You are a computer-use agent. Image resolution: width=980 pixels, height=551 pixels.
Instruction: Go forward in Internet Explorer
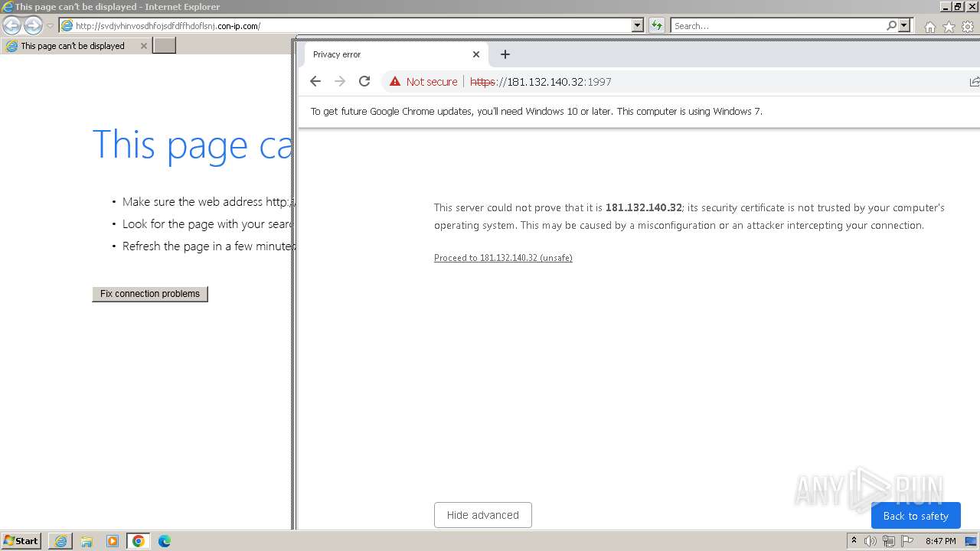pos(33,25)
